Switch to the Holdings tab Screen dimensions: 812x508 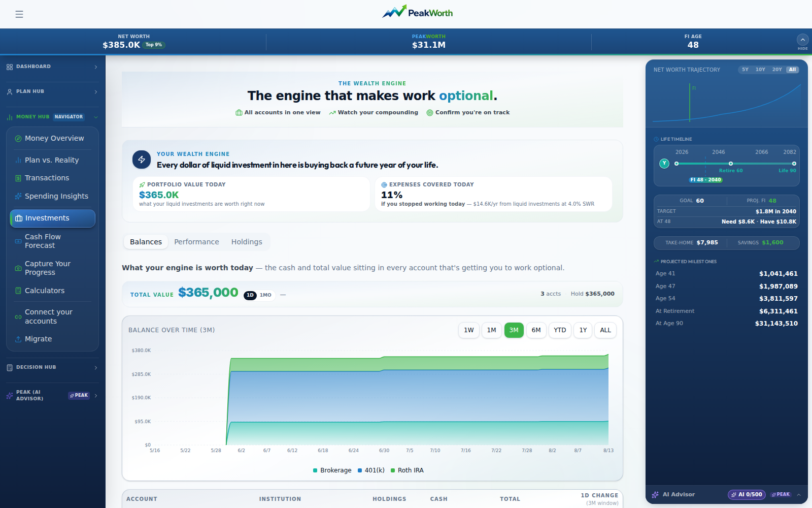[247, 242]
